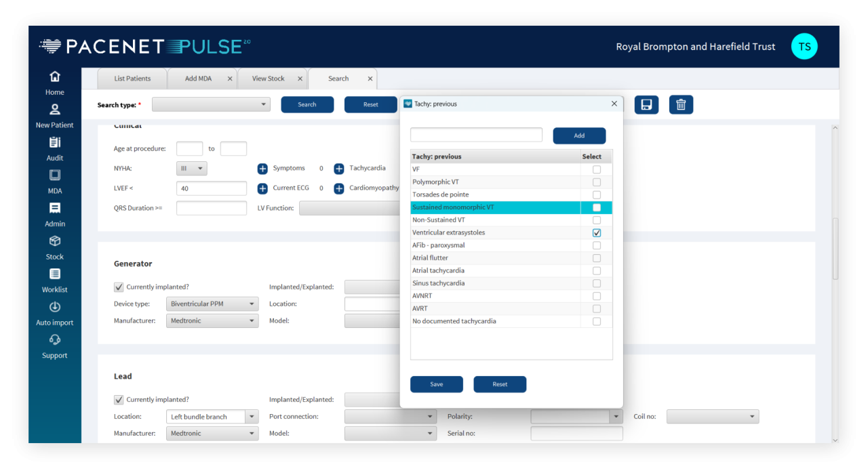Viewport: 868px width, 475px height.
Task: Click the Reset button beside Search
Action: [x=371, y=104]
